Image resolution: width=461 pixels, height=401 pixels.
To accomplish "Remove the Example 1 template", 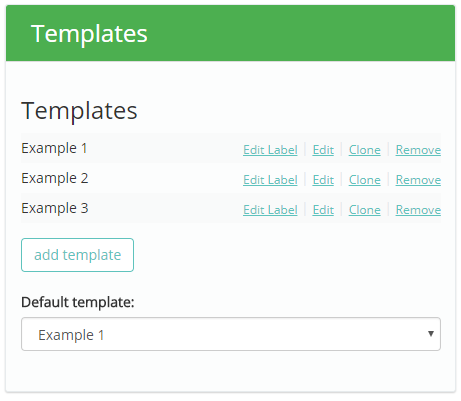I will [418, 150].
